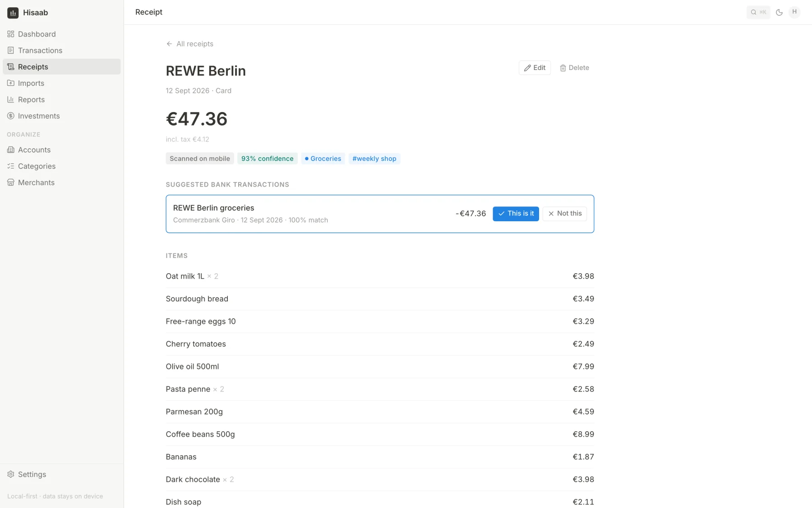Click the -€47.36 transaction amount
The height and width of the screenshot is (508, 812).
click(x=471, y=214)
